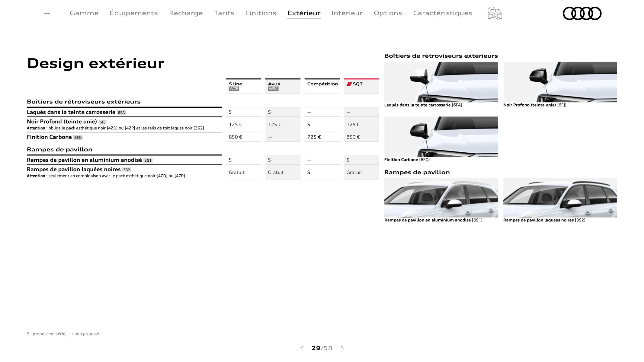Viewport: 644px width, 362px height.
Task: Click Gratuit in Avus column
Action: pos(276,172)
